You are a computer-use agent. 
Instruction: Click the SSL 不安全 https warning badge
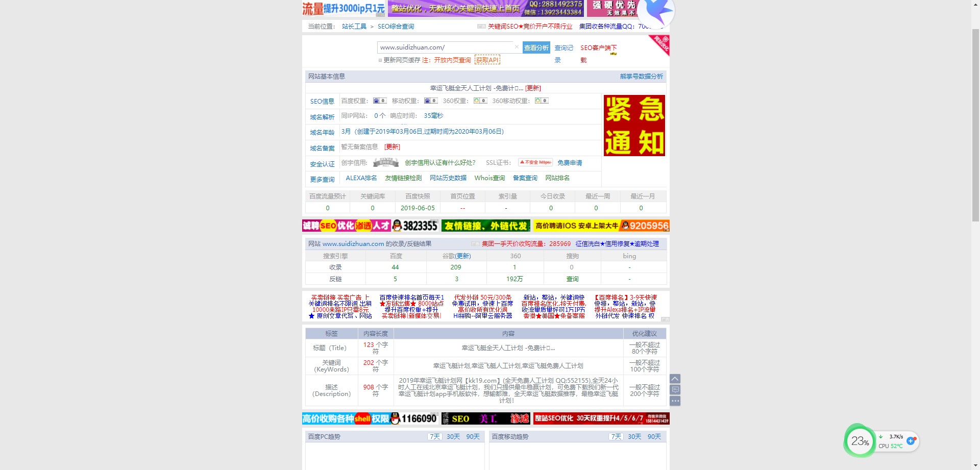pyautogui.click(x=535, y=162)
